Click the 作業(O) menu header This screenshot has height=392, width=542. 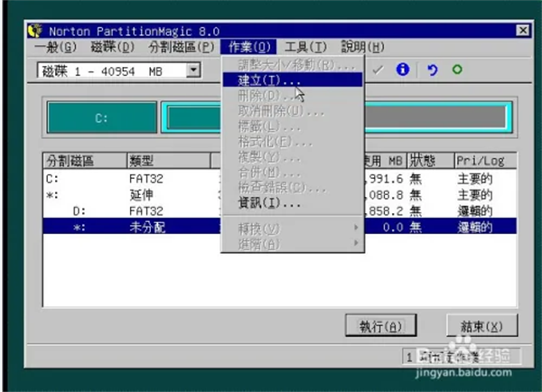(248, 47)
